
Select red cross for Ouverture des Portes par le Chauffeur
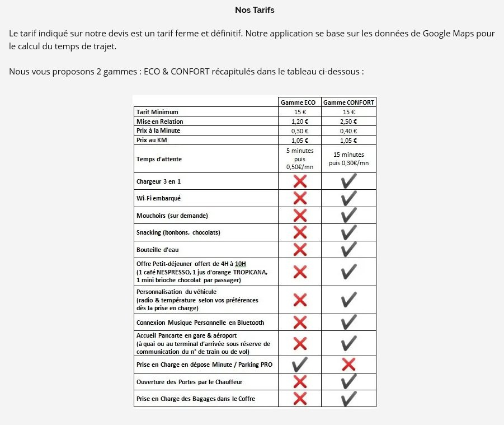click(x=300, y=381)
